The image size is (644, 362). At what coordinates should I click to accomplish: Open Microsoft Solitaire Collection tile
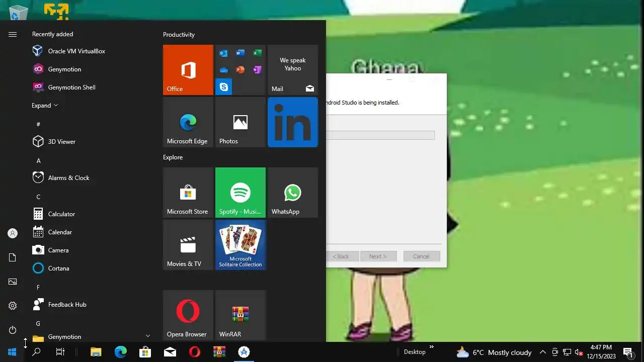(240, 245)
